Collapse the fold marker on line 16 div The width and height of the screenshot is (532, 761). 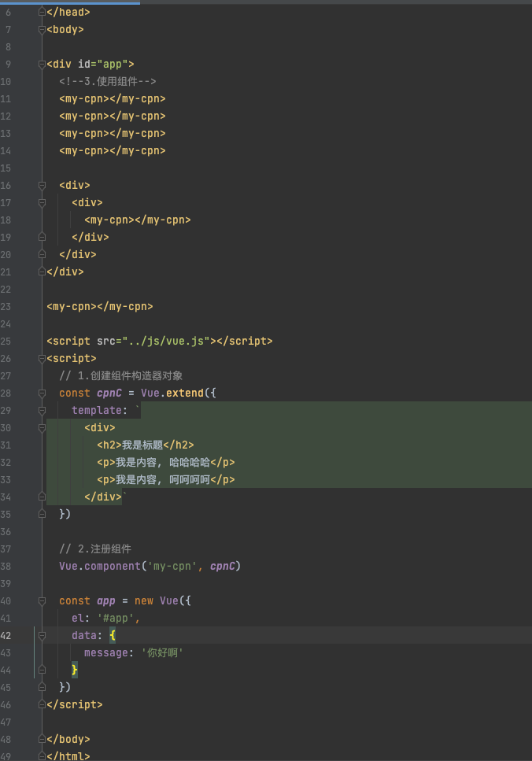[x=42, y=186]
